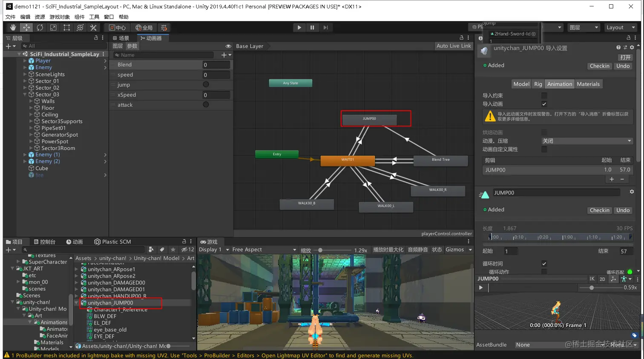644x359 pixels.
Task: Toggle pivot mode 中心 button
Action: [118, 27]
